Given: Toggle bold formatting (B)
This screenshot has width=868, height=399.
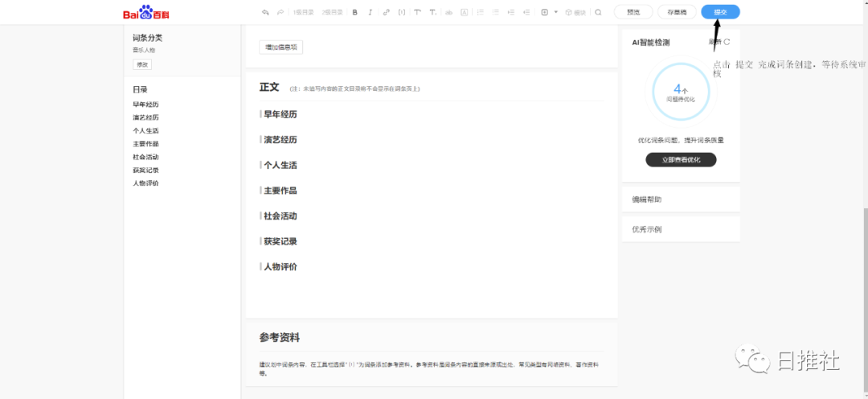Looking at the screenshot, I should tap(355, 12).
